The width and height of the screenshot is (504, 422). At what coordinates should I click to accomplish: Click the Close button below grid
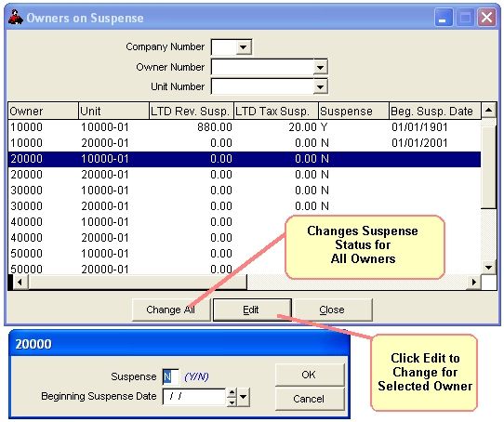point(333,310)
